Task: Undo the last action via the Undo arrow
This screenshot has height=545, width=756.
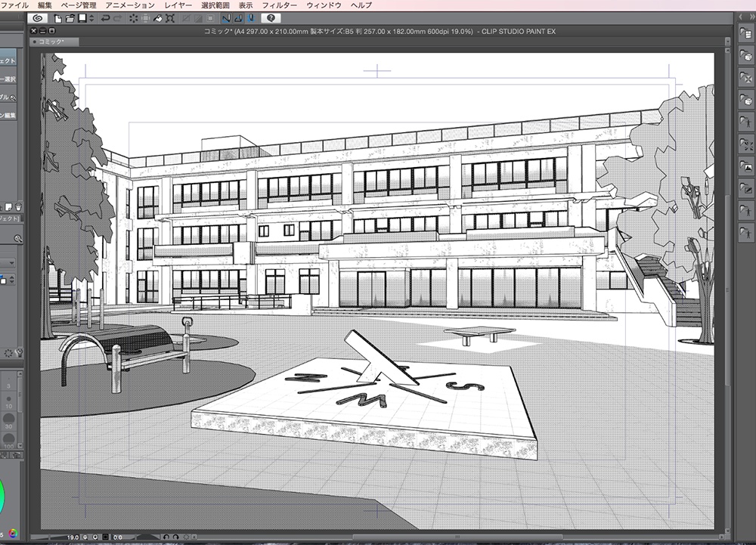Action: pyautogui.click(x=105, y=19)
